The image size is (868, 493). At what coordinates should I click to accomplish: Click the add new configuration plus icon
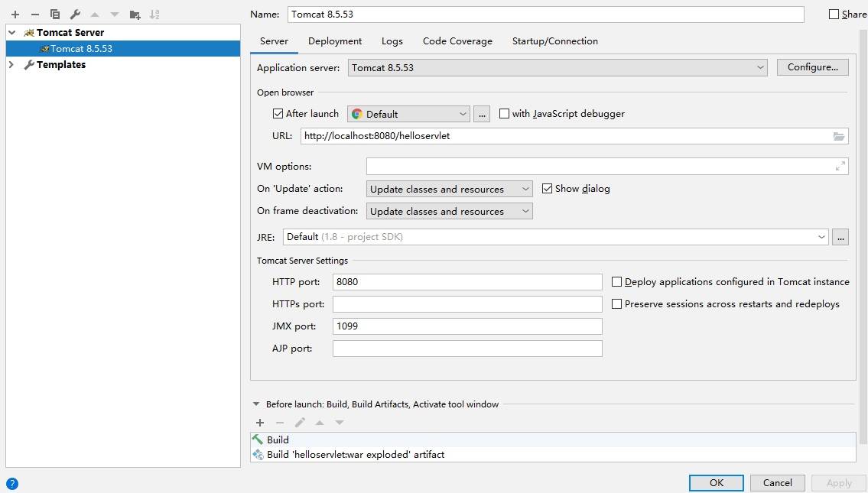coord(15,15)
